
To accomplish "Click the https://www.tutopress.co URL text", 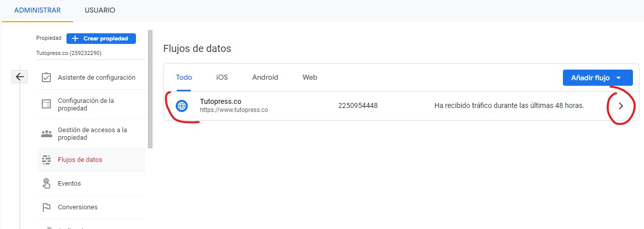I will click(x=234, y=109).
